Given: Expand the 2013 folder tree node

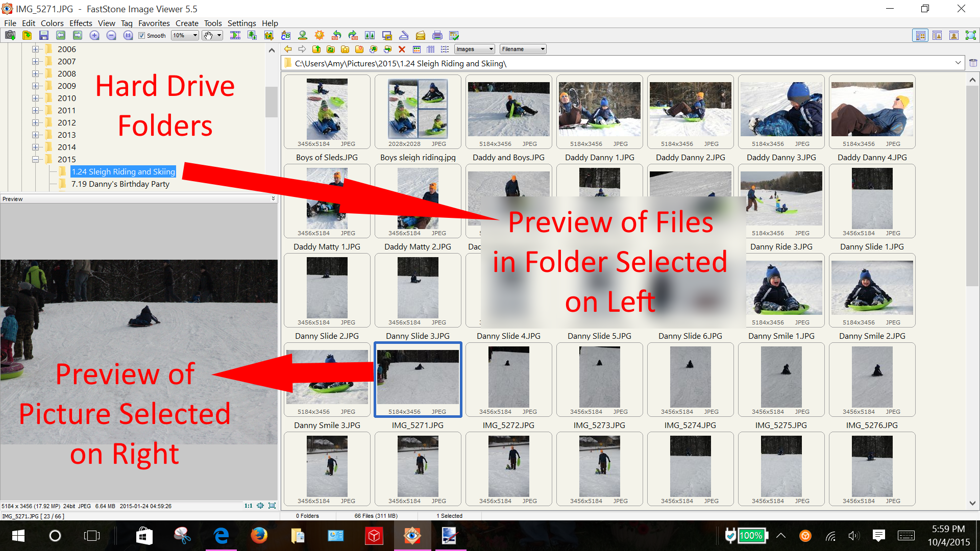Looking at the screenshot, I should (35, 135).
